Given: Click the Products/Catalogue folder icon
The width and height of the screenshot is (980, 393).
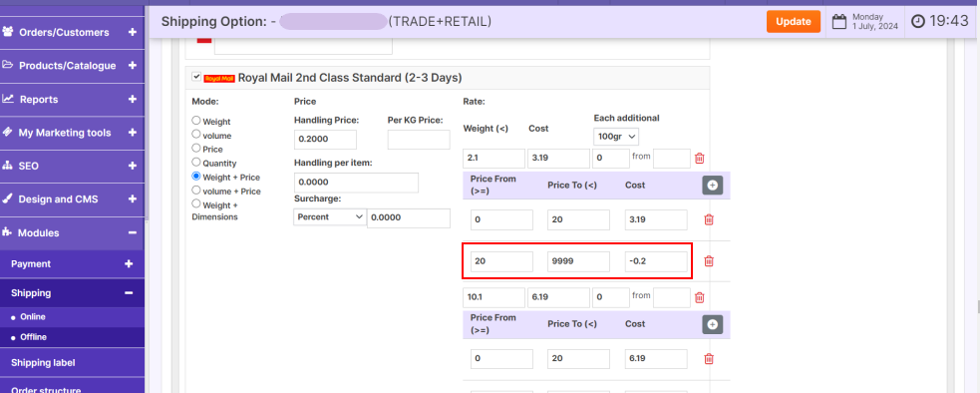Looking at the screenshot, I should pyautogui.click(x=8, y=65).
